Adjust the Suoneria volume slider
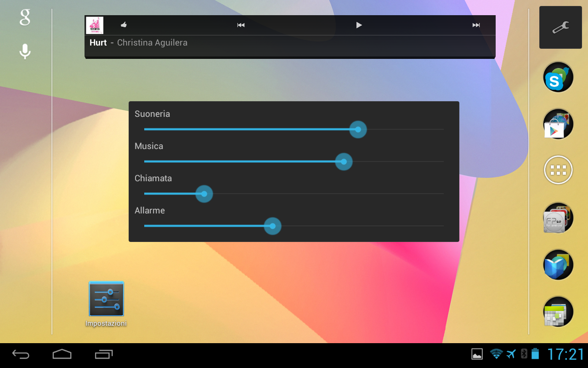 pyautogui.click(x=294, y=130)
